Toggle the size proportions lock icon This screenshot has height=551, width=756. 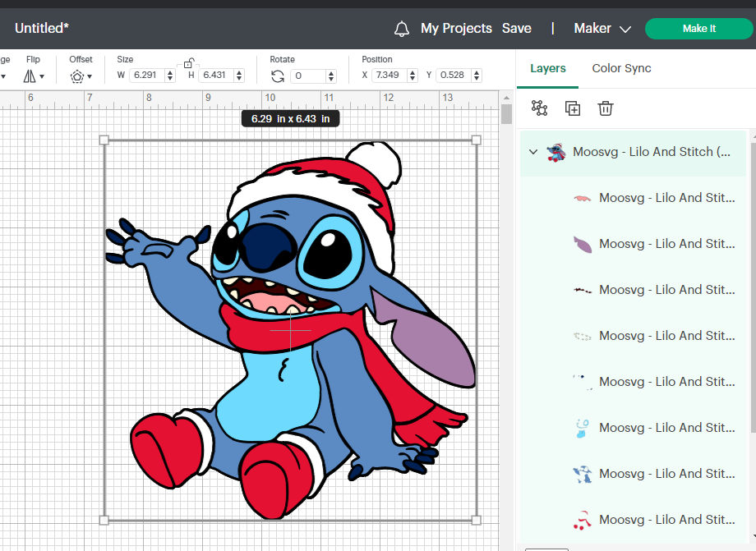[188, 63]
